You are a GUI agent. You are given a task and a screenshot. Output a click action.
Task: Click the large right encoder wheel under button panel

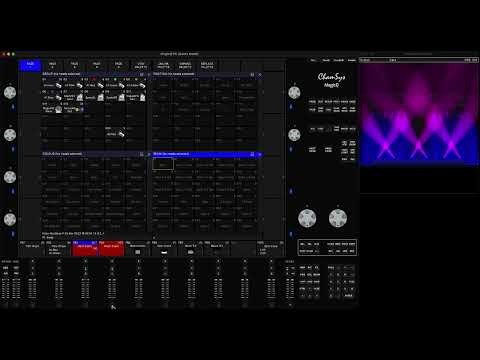click(x=338, y=218)
